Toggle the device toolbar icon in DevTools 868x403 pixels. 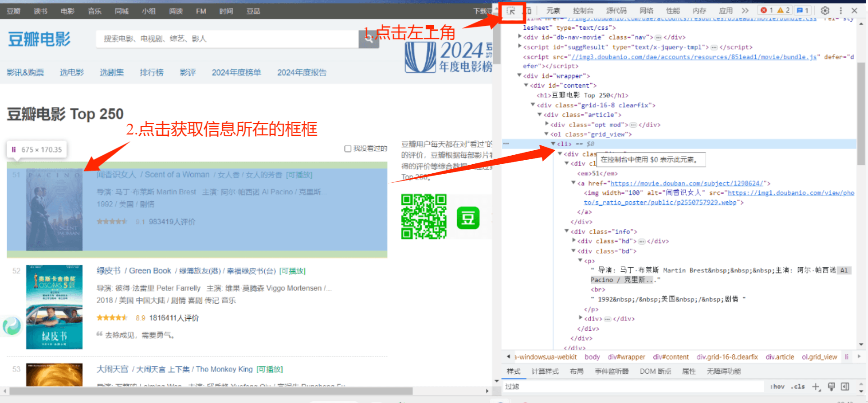click(529, 11)
